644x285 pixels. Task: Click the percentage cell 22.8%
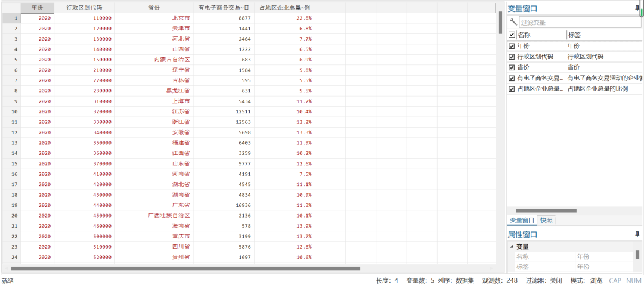click(x=284, y=18)
